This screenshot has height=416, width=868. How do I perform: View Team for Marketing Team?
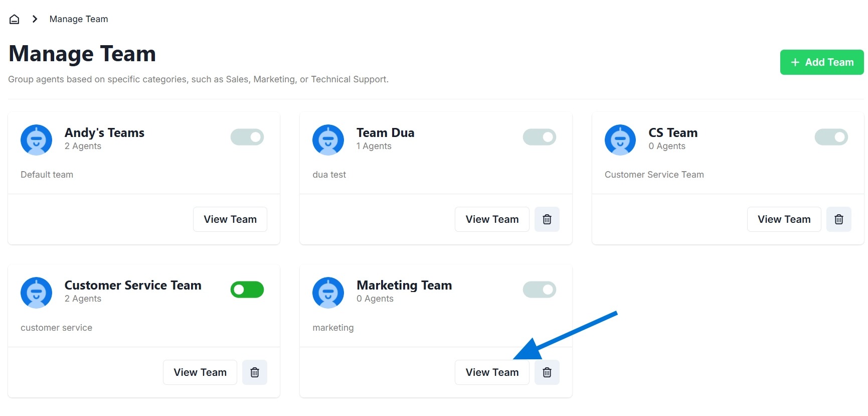tap(491, 372)
